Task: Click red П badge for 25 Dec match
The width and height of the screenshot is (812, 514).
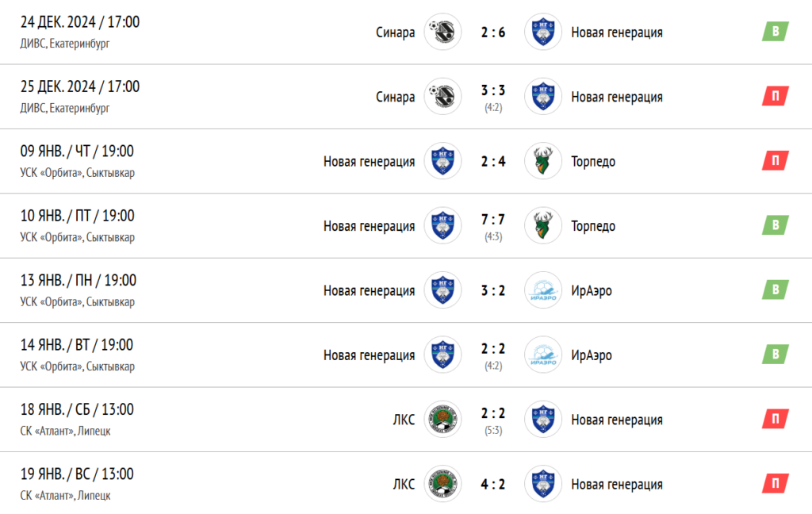Action: coord(776,96)
